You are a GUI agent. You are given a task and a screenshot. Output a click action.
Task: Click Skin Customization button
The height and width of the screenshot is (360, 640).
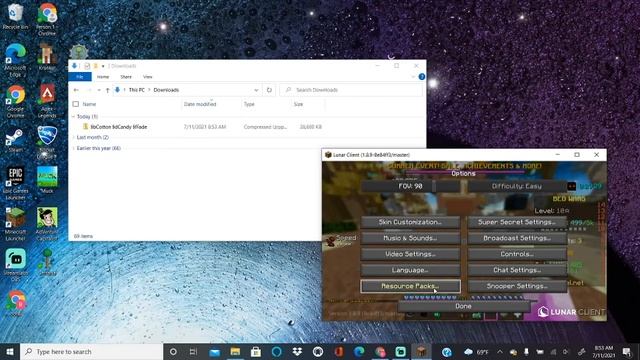click(x=410, y=222)
